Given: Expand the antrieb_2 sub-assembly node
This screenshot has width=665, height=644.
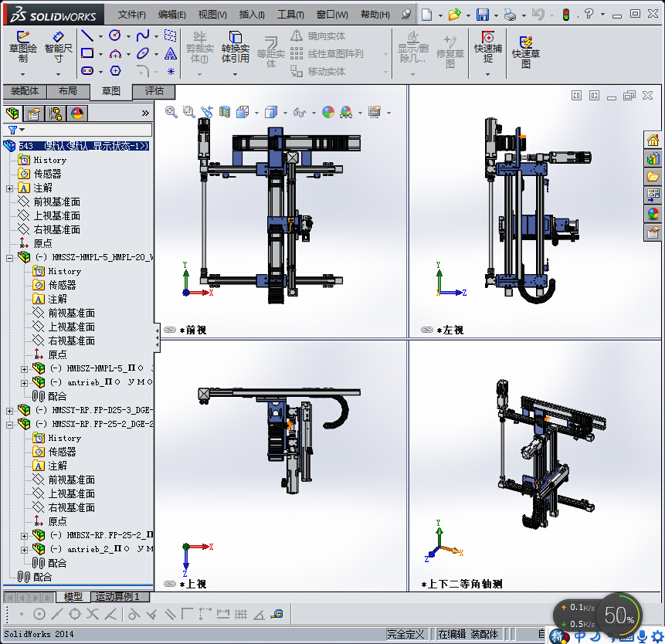Looking at the screenshot, I should click(x=24, y=550).
